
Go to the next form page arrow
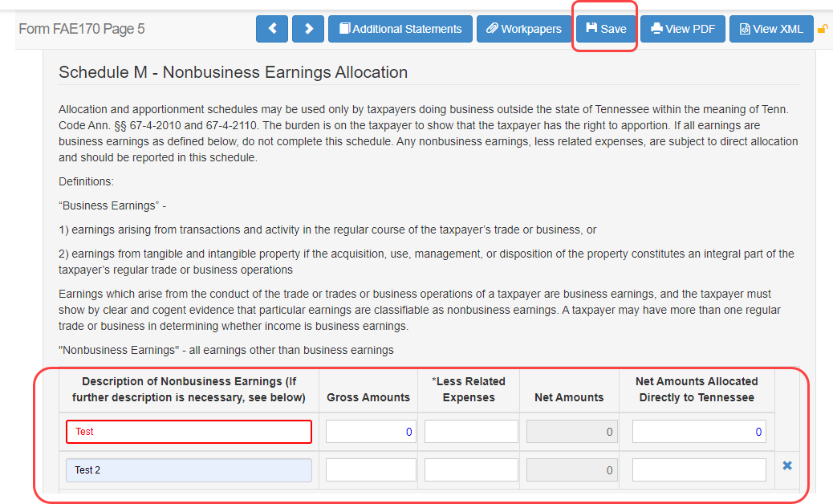308,29
